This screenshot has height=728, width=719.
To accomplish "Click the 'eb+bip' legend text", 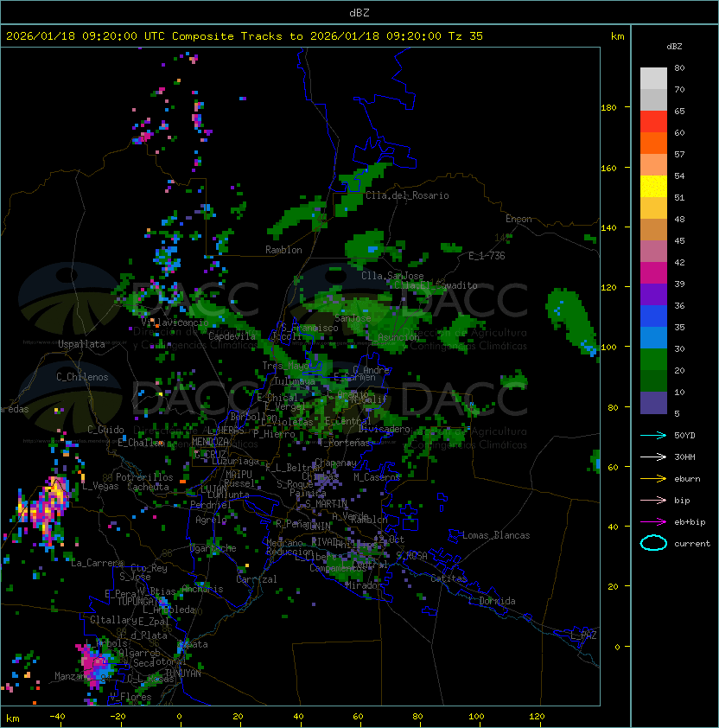I will tap(690, 522).
